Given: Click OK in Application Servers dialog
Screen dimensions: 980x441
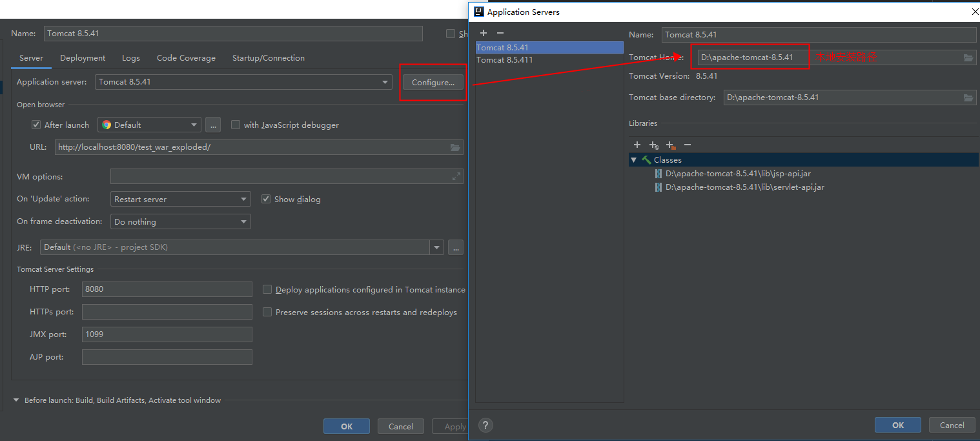Looking at the screenshot, I should pyautogui.click(x=898, y=425).
